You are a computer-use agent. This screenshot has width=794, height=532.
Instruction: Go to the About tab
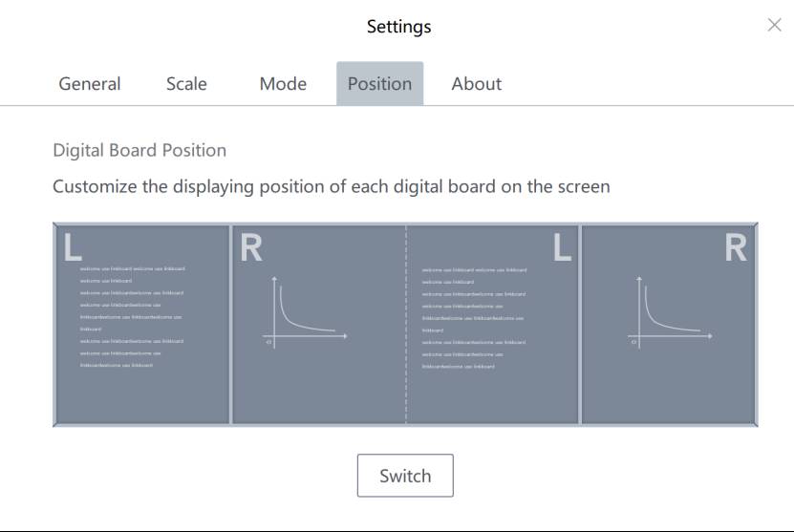pyautogui.click(x=477, y=83)
